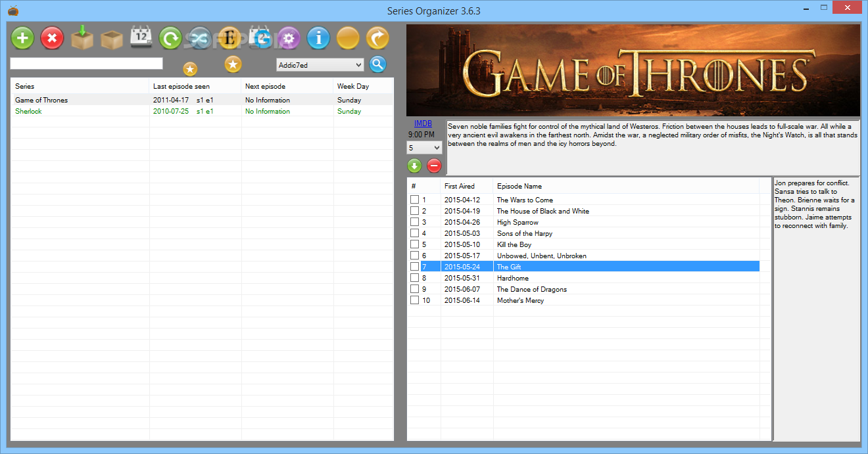868x454 pixels.
Task: Click No Information in the Sherlock row
Action: point(268,111)
